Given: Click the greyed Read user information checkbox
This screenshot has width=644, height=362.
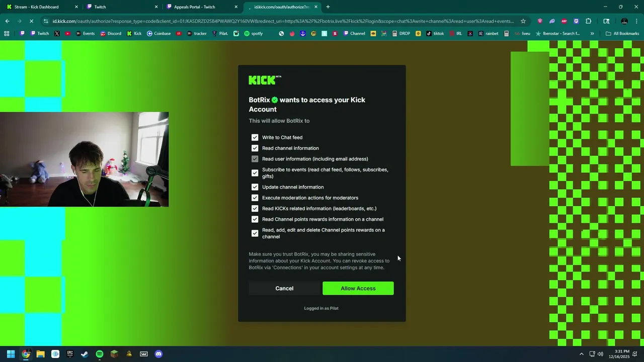Looking at the screenshot, I should click(255, 159).
